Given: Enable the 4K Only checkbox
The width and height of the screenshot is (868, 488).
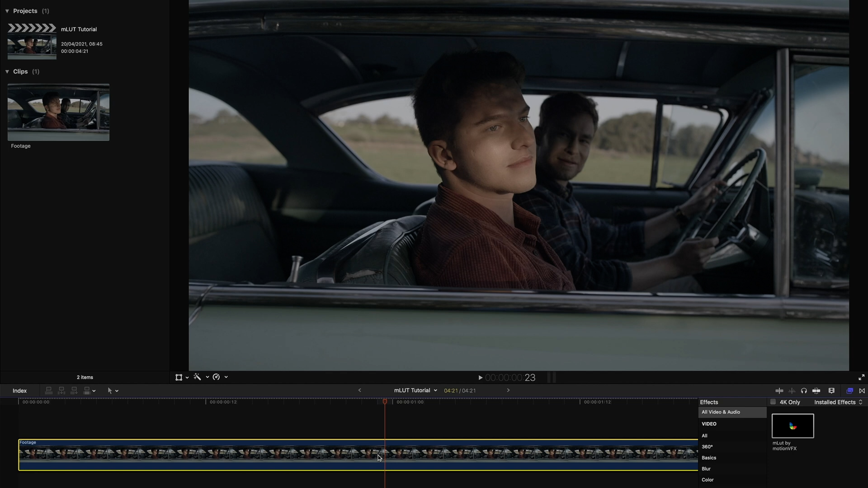Looking at the screenshot, I should (x=773, y=402).
